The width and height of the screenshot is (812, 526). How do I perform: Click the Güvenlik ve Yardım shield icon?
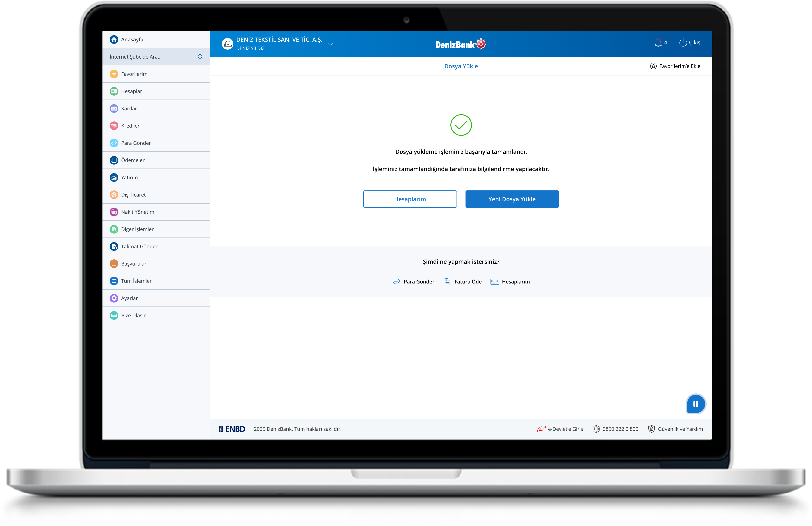[651, 429]
